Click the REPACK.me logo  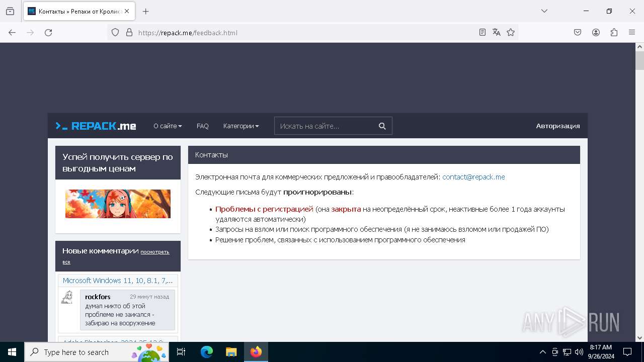96,126
